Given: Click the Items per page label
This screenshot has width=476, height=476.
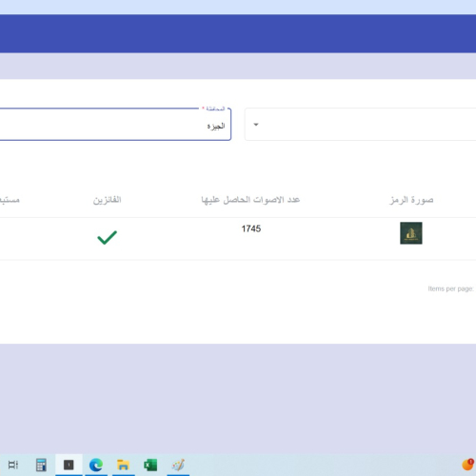Looking at the screenshot, I should coord(450,288).
